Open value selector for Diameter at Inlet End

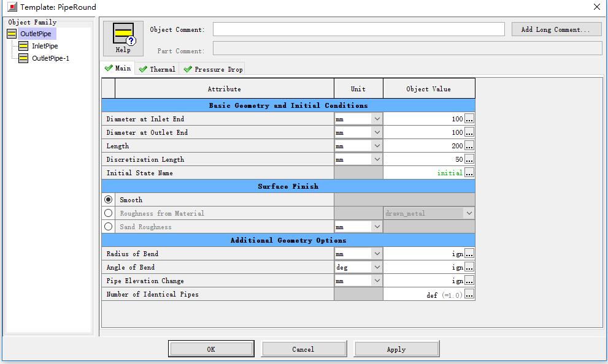469,119
